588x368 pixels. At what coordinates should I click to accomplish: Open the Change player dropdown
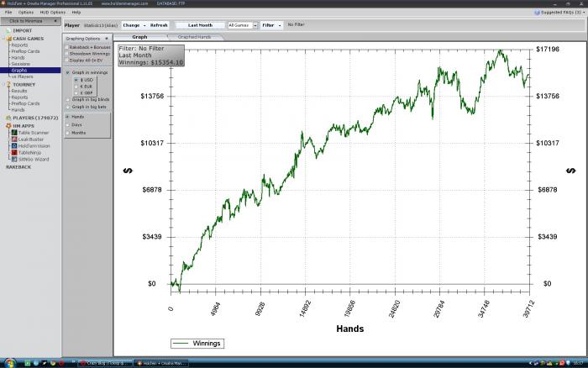coord(134,25)
